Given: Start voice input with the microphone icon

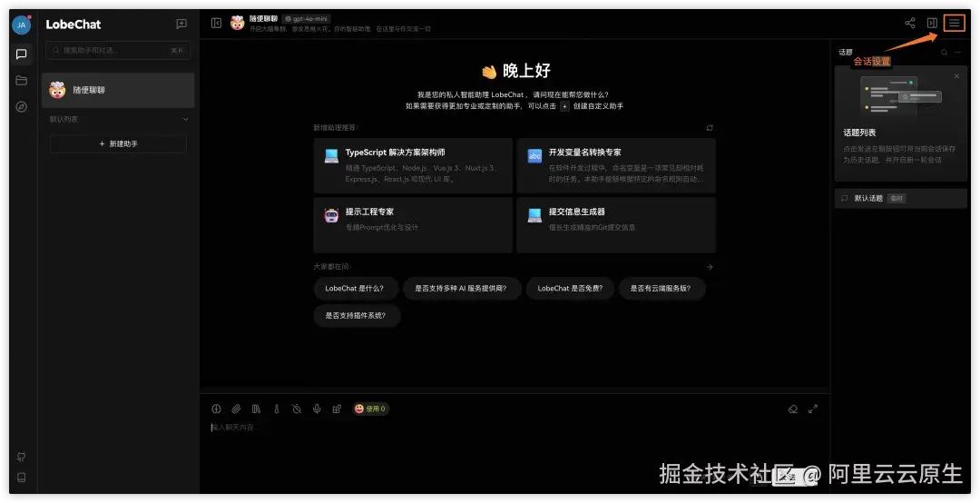Looking at the screenshot, I should click(317, 409).
